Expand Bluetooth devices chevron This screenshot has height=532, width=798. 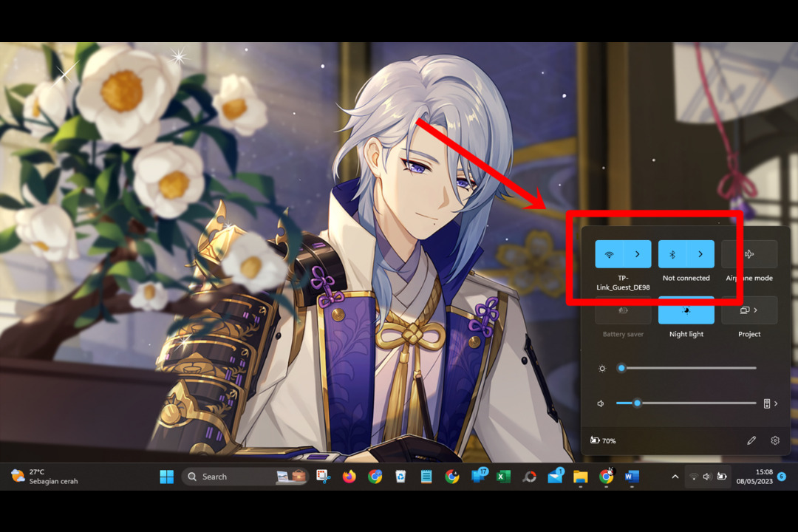click(700, 254)
